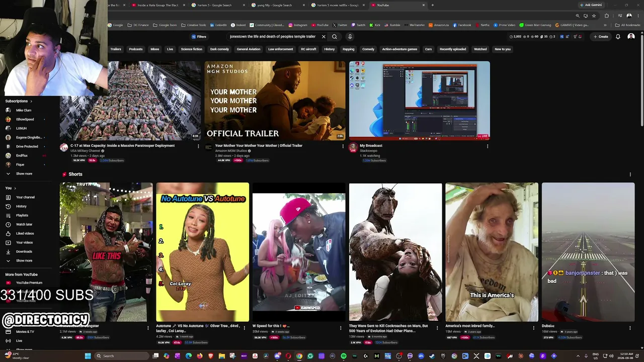Select the Watched chip

(x=480, y=49)
